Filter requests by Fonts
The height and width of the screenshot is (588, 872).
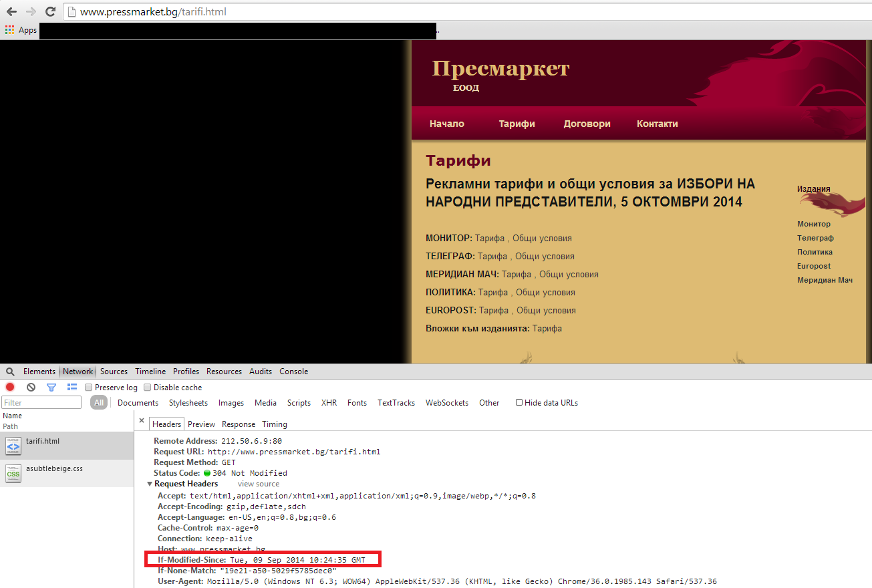tap(357, 403)
